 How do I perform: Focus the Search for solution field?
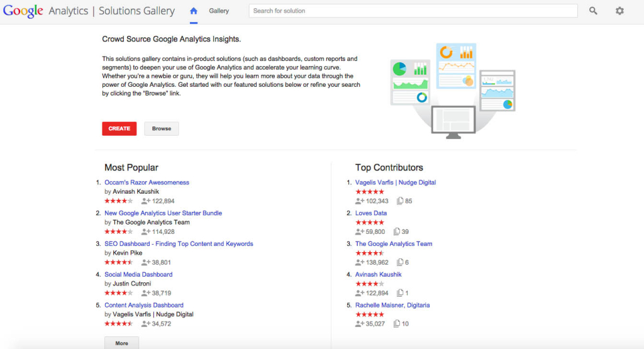413,11
